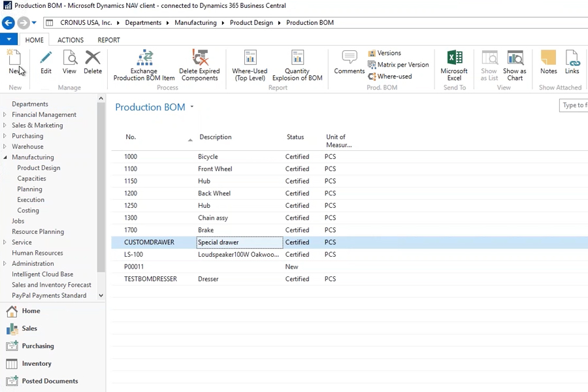Click Product Design in the address bar
The image size is (588, 392).
pos(252,23)
